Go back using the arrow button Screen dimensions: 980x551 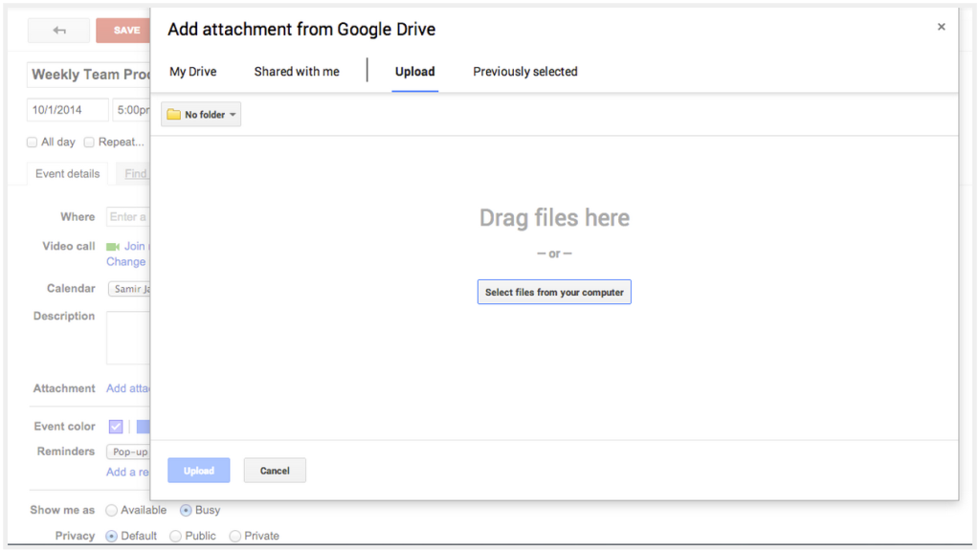tap(58, 30)
